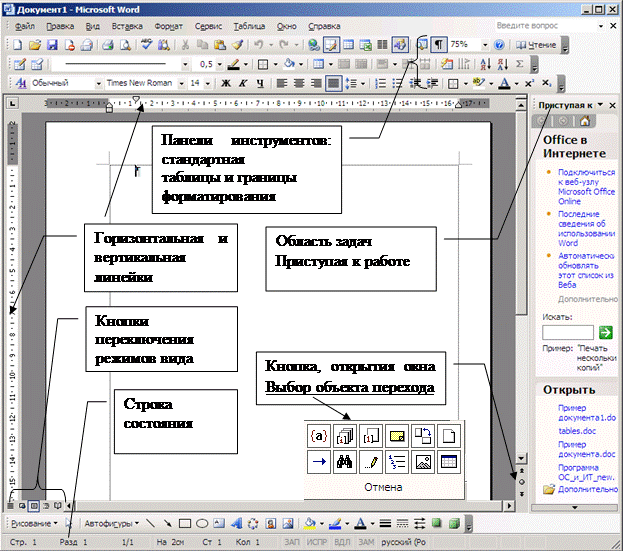This screenshot has height=551, width=623.
Task: Open a file with folder icon
Action: (35, 44)
